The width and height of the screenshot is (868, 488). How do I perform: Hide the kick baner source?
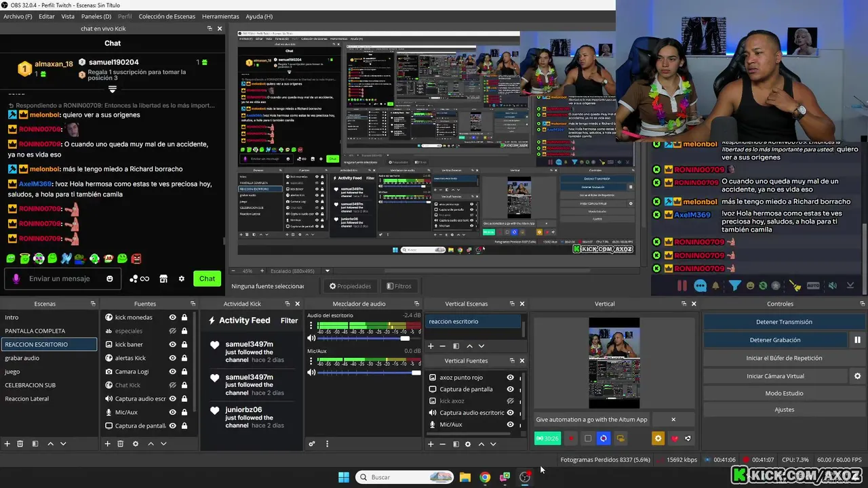point(172,344)
